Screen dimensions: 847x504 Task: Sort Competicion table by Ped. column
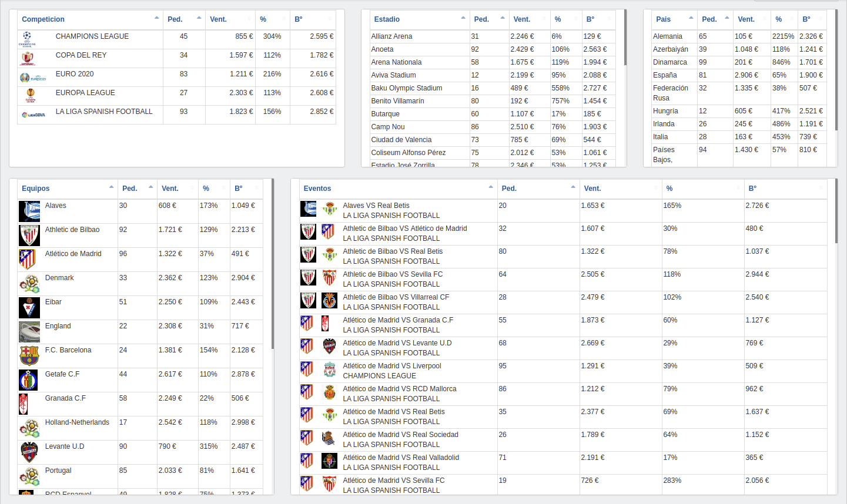(184, 19)
